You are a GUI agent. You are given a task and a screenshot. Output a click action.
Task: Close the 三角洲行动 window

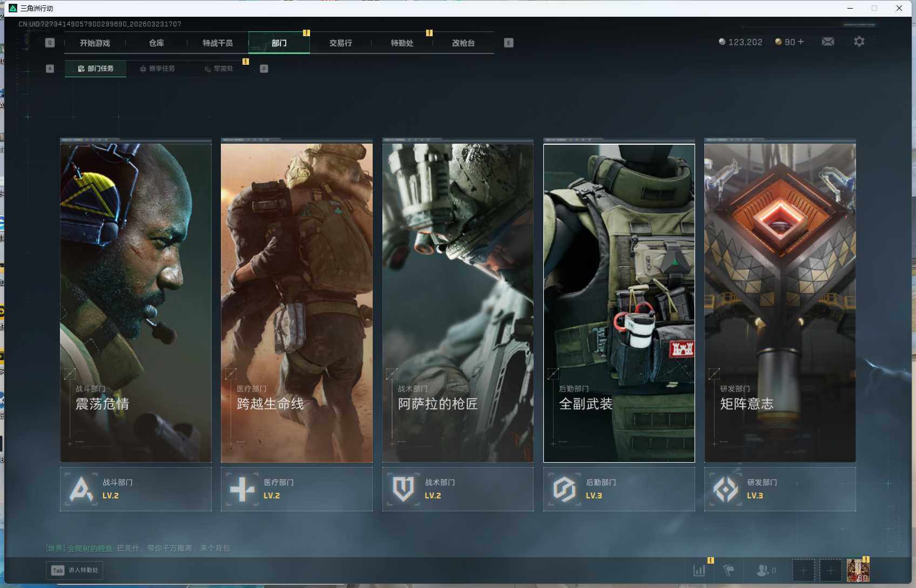(899, 8)
